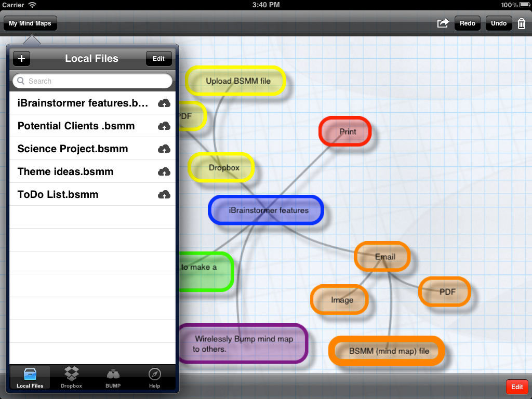532x399 pixels.
Task: Tap the share arrow icon
Action: [x=443, y=23]
